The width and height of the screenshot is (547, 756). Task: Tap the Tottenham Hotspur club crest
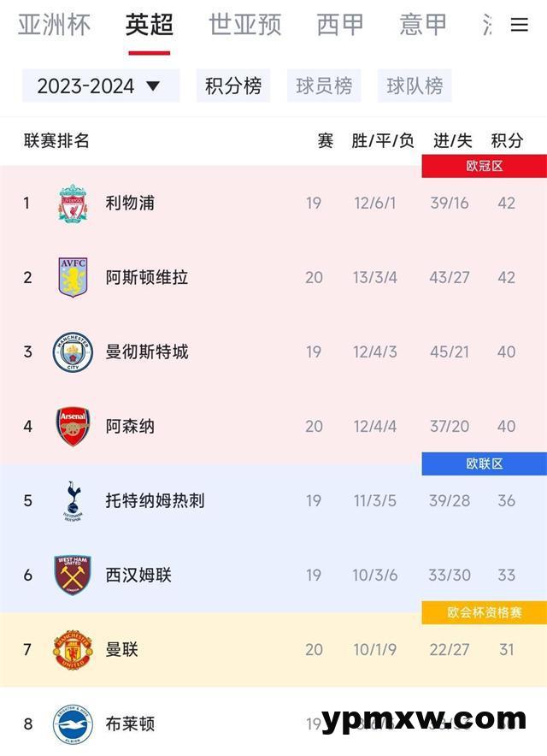(73, 500)
